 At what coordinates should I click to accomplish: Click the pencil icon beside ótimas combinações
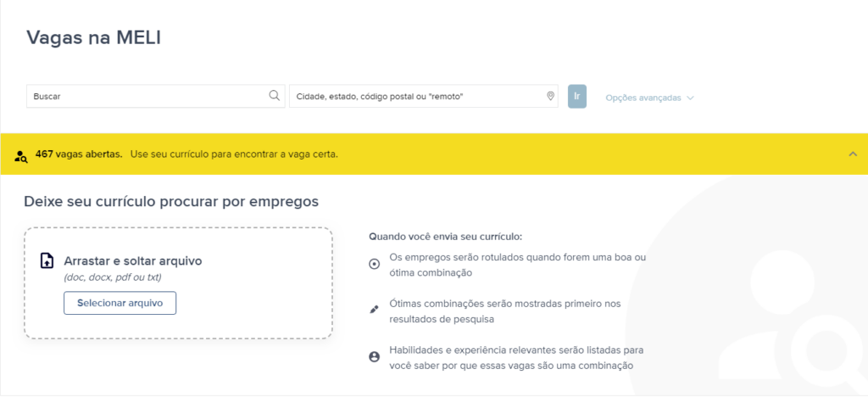(x=374, y=310)
